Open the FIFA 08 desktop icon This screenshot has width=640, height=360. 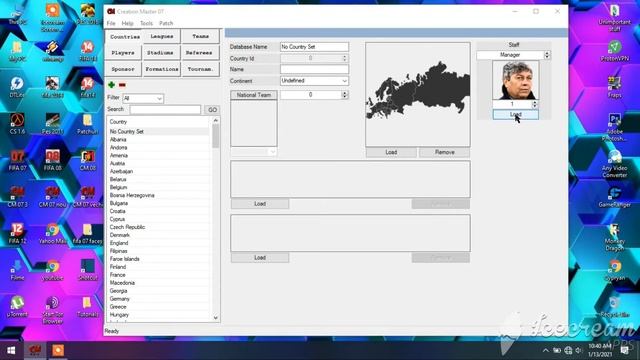point(52,160)
